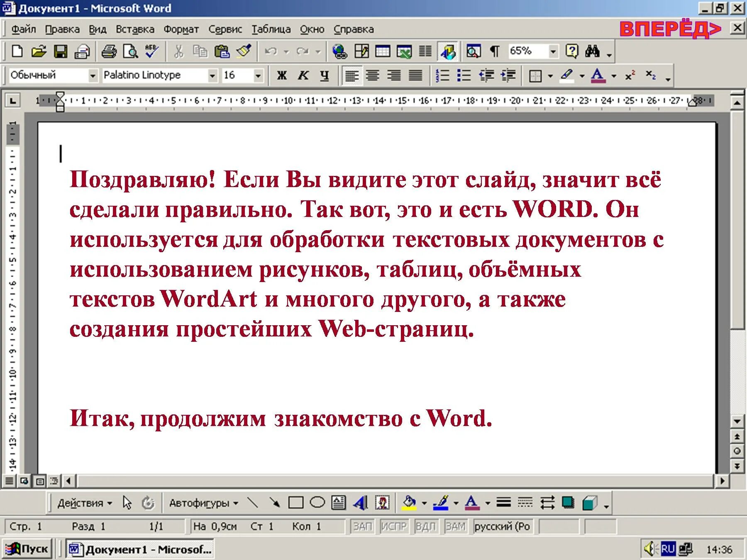The height and width of the screenshot is (560, 747).
Task: Center the paragraph text
Action: (372, 75)
